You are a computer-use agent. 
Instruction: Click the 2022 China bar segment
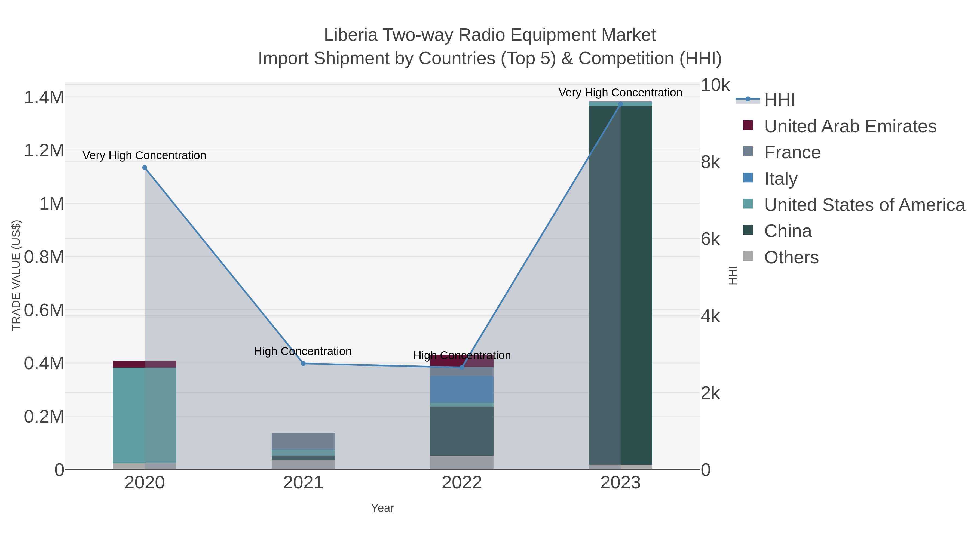click(462, 431)
